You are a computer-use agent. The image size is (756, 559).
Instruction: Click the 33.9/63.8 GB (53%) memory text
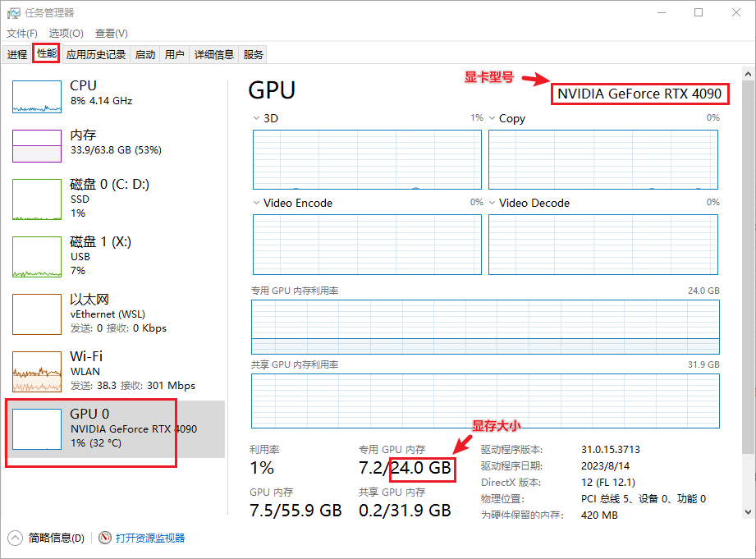(x=116, y=150)
